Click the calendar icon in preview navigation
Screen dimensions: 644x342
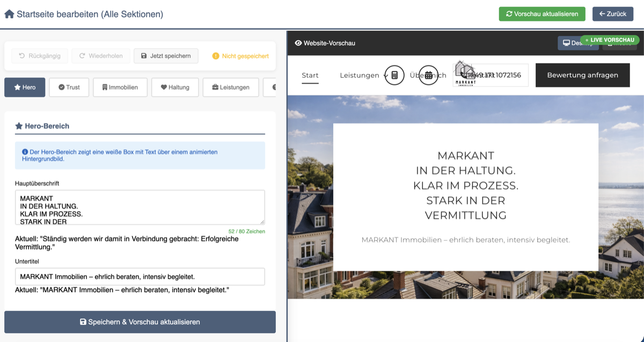click(428, 75)
